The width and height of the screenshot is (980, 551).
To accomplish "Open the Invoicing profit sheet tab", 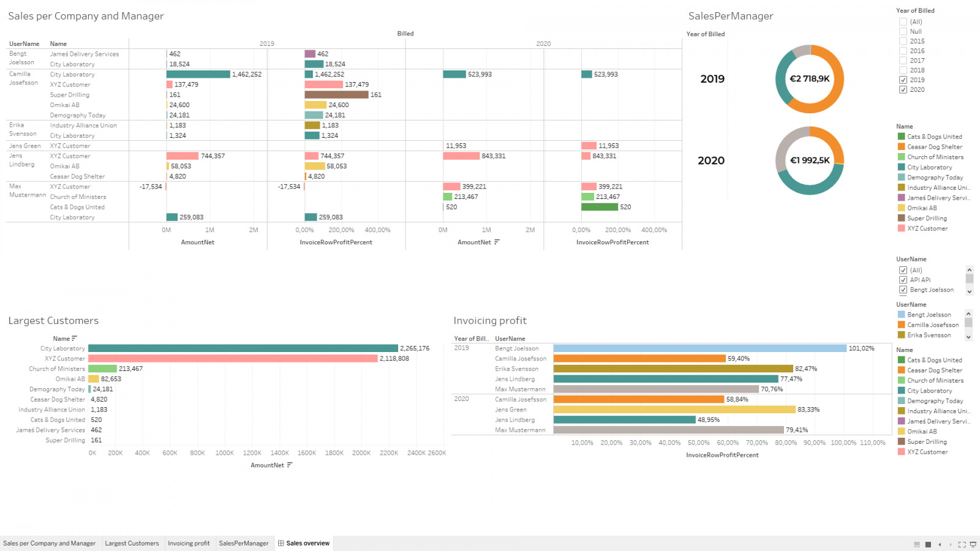I will tap(189, 543).
